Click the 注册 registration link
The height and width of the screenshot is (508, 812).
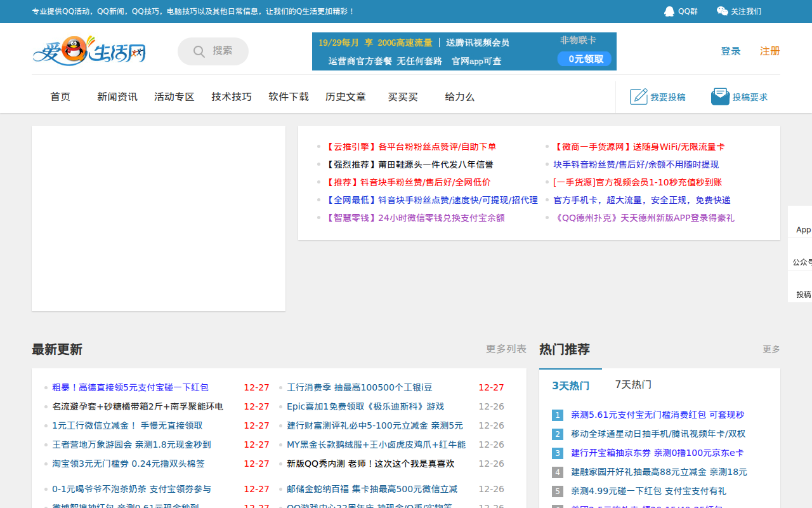click(x=769, y=51)
